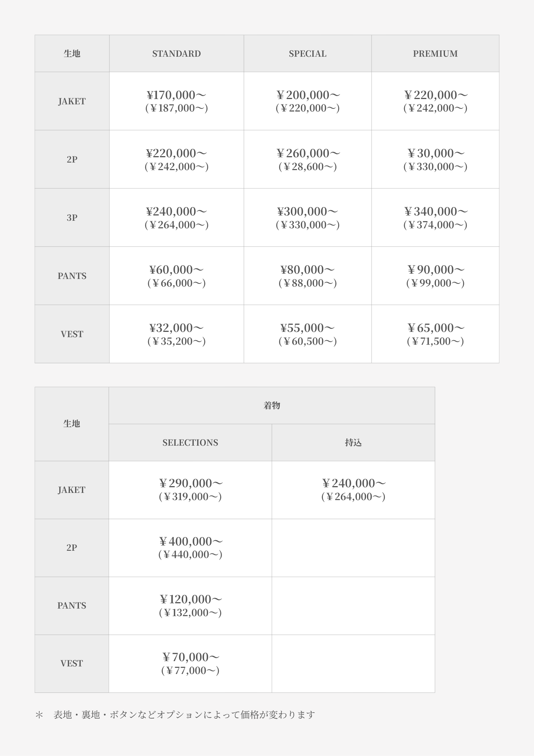This screenshot has width=534, height=756.
Task: Click the 3P STANDARD price ¥240,000
Action: (176, 212)
